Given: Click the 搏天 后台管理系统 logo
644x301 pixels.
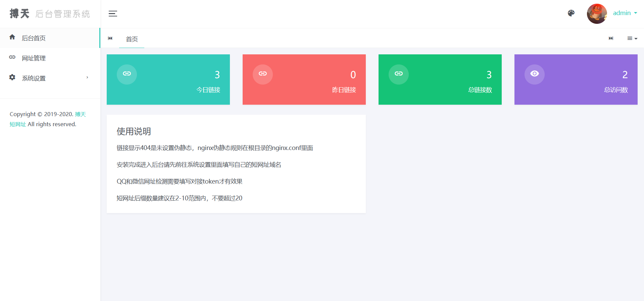Looking at the screenshot, I should (50, 14).
